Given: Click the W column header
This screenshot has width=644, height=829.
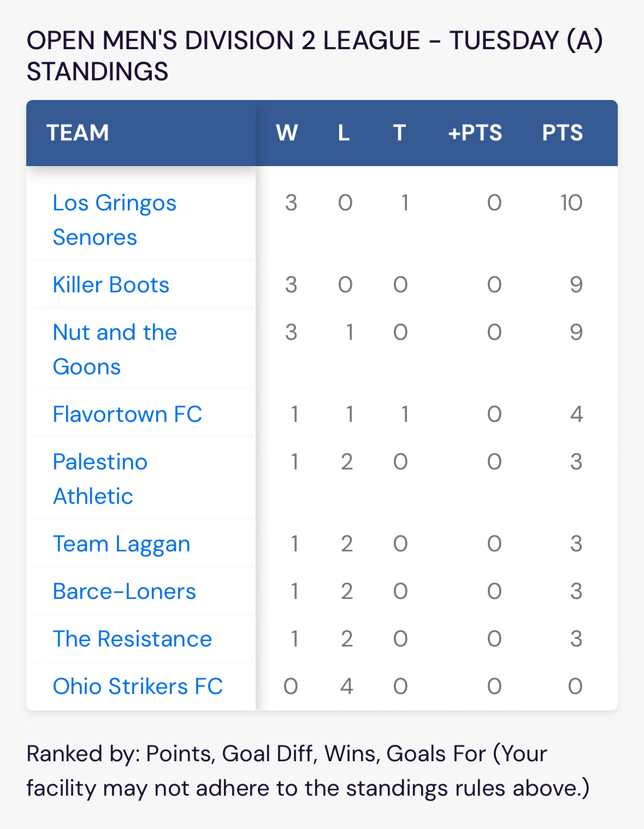Looking at the screenshot, I should coord(287,133).
